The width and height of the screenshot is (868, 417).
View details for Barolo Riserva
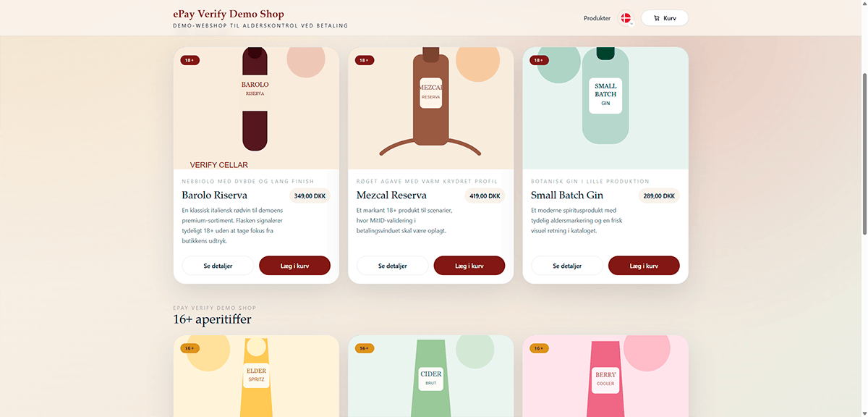[218, 266]
